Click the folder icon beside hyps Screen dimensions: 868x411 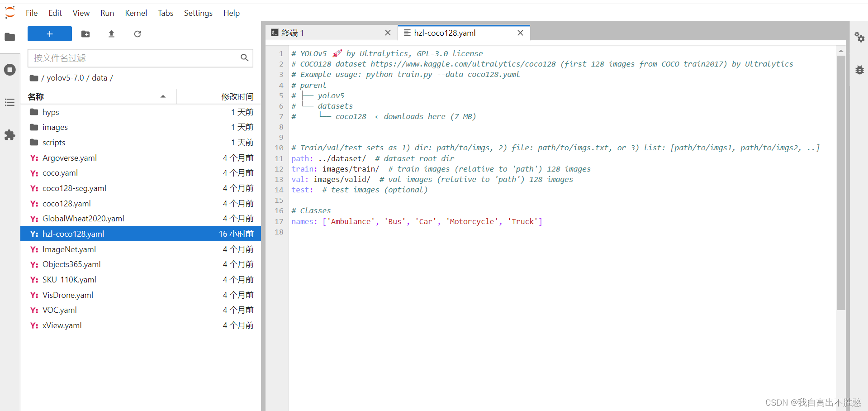(34, 112)
